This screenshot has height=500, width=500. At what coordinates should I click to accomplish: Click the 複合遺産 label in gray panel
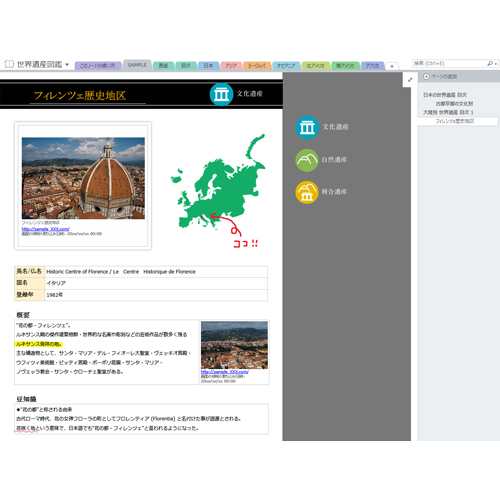[334, 192]
